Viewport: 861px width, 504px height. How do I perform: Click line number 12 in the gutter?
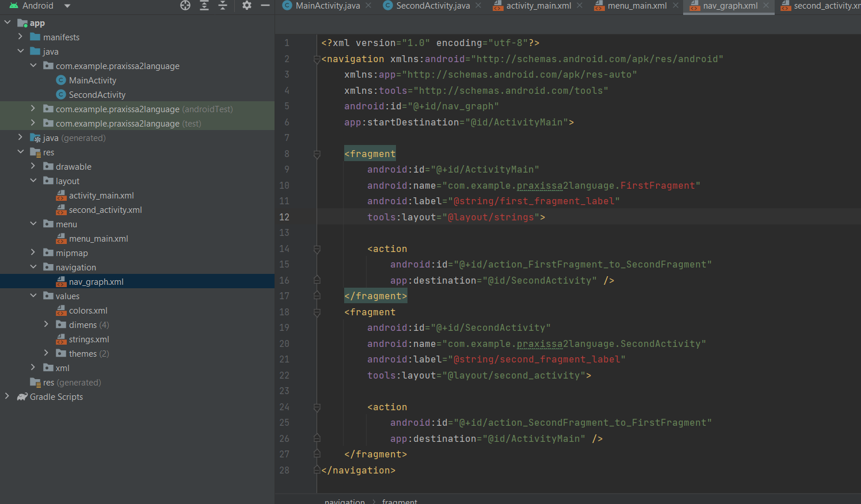pos(284,217)
